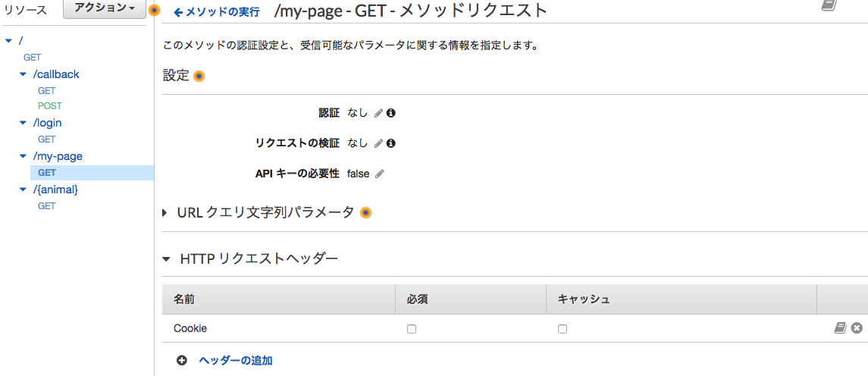Click the pencil icon next to 認証
Viewport: 868px width, 376px height.
[378, 113]
